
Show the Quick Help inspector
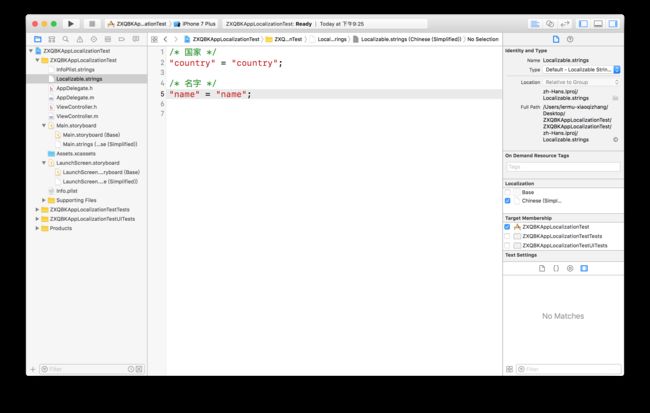(x=570, y=39)
